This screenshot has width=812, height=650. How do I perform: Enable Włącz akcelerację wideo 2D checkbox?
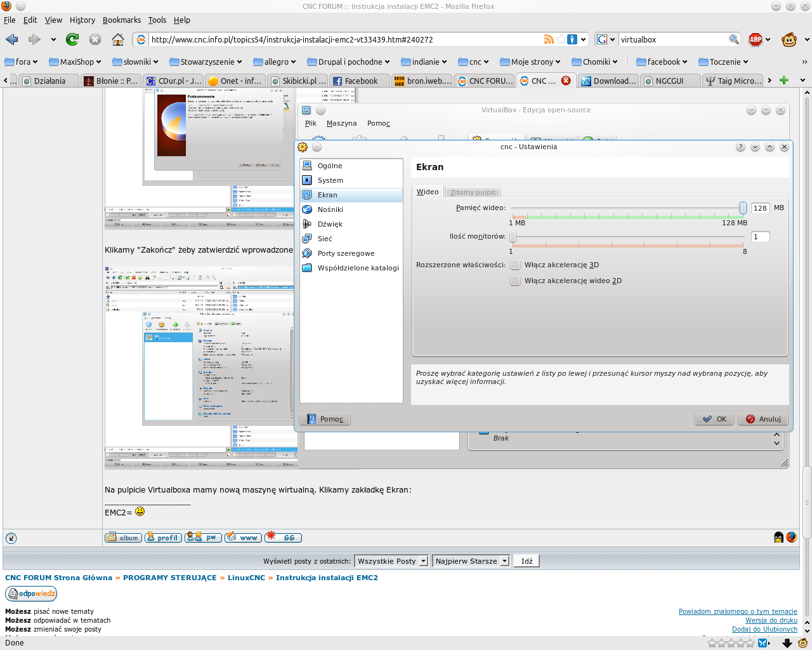[515, 281]
